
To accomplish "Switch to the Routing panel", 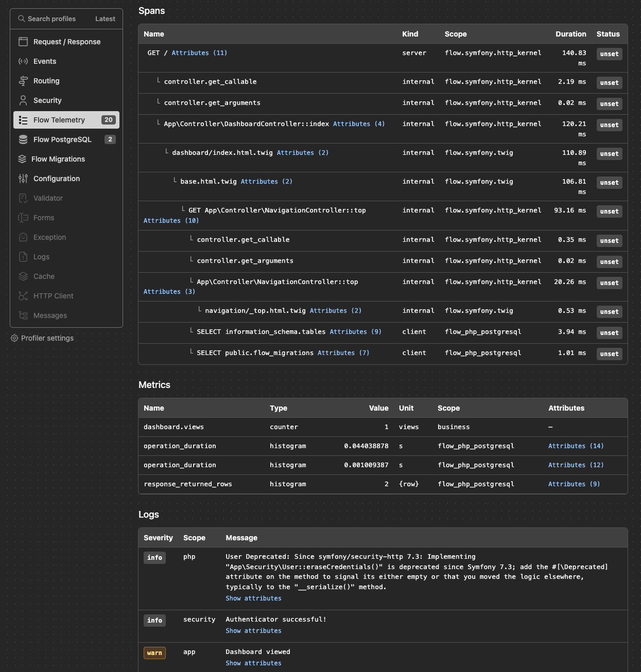I will (x=66, y=81).
